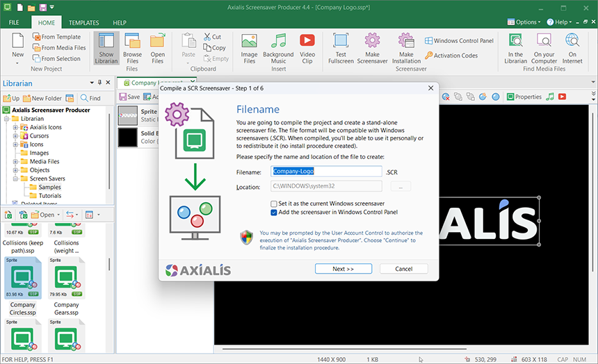This screenshot has height=364, width=598.
Task: Open the Options dropdown menu
Action: coord(523,22)
